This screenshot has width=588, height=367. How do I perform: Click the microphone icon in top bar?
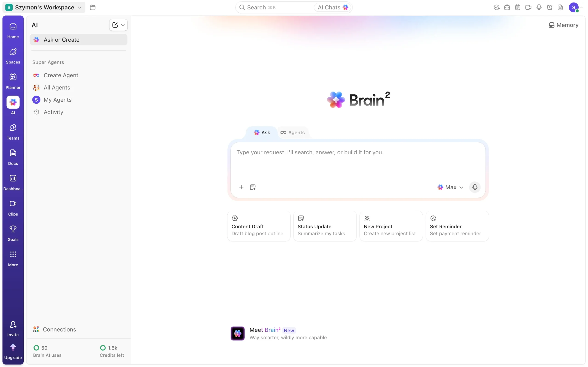coord(539,7)
